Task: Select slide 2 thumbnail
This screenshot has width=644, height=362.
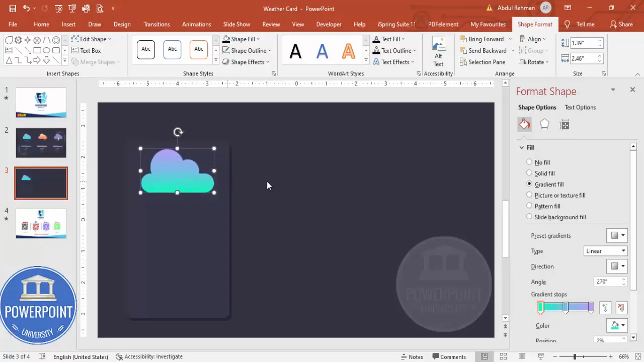Action: 41,143
